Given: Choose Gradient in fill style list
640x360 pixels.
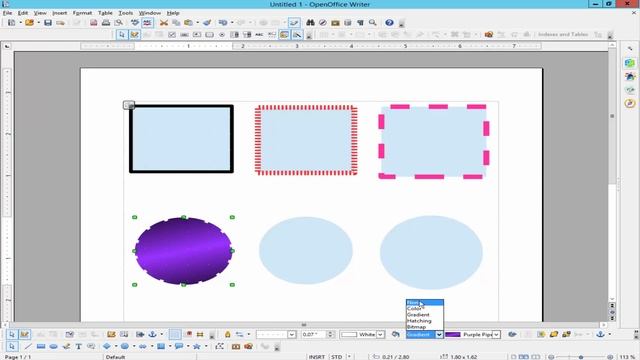Looking at the screenshot, I should (424, 315).
